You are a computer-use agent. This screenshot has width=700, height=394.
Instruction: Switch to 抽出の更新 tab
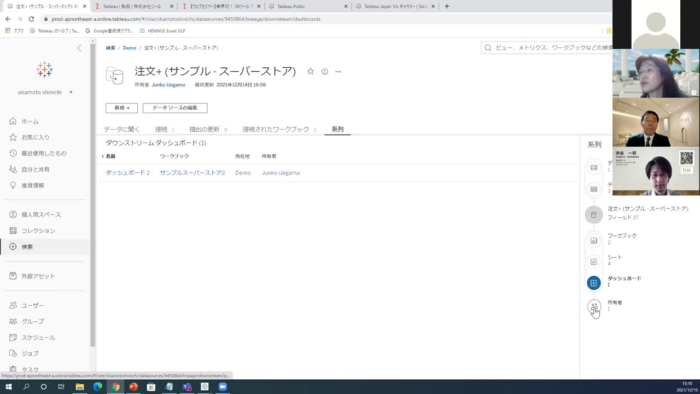208,129
